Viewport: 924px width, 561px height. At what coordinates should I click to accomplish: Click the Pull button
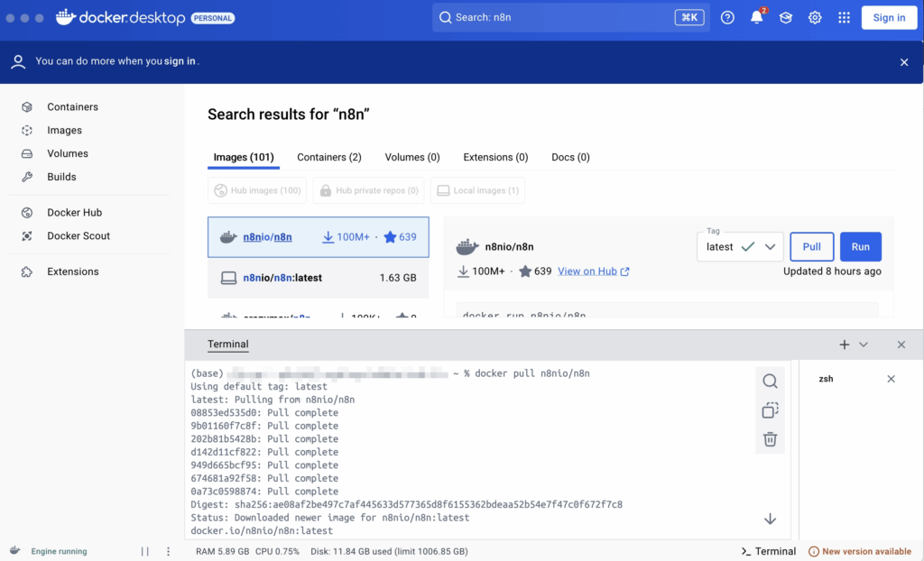pyautogui.click(x=811, y=247)
